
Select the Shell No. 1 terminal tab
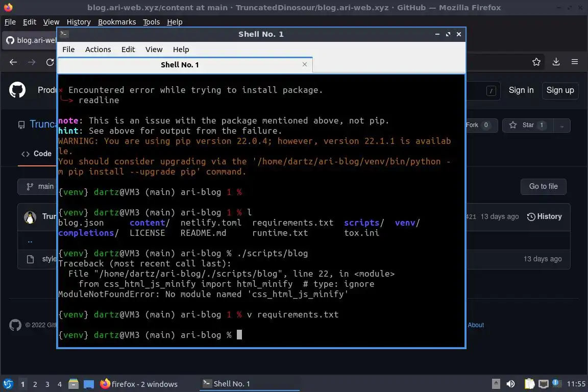[185, 64]
